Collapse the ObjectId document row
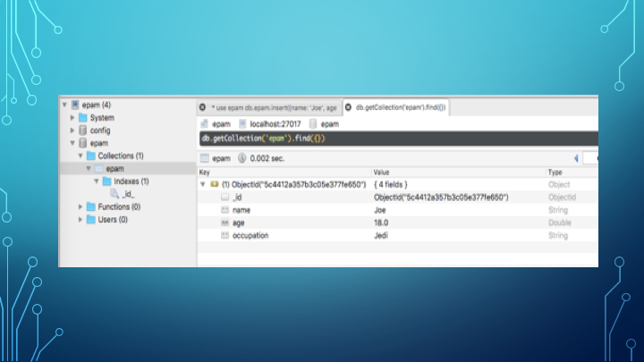Screen dimensions: 644x362 point(203,185)
